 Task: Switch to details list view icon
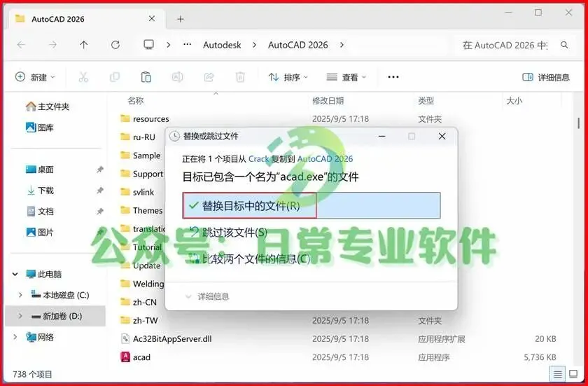(558, 374)
